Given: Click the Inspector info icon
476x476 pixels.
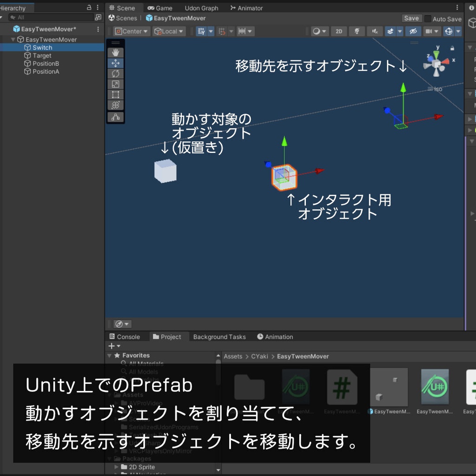Looking at the screenshot, I should (471, 8).
